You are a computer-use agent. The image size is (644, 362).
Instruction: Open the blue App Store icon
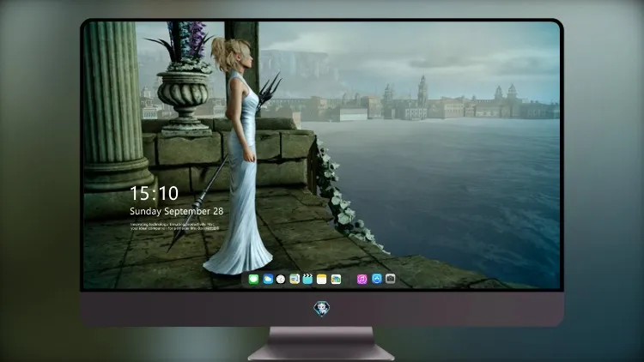(377, 279)
